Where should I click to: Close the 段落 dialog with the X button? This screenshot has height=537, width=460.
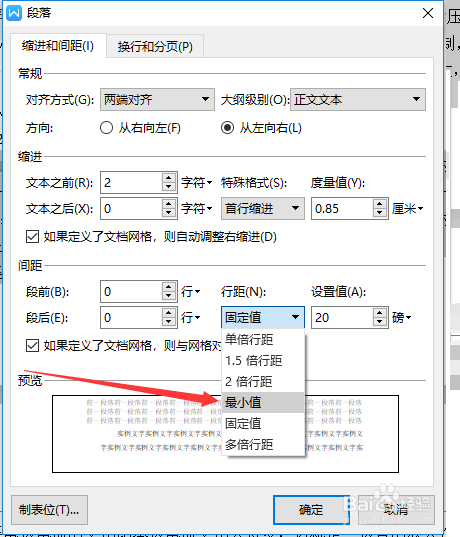[x=428, y=13]
